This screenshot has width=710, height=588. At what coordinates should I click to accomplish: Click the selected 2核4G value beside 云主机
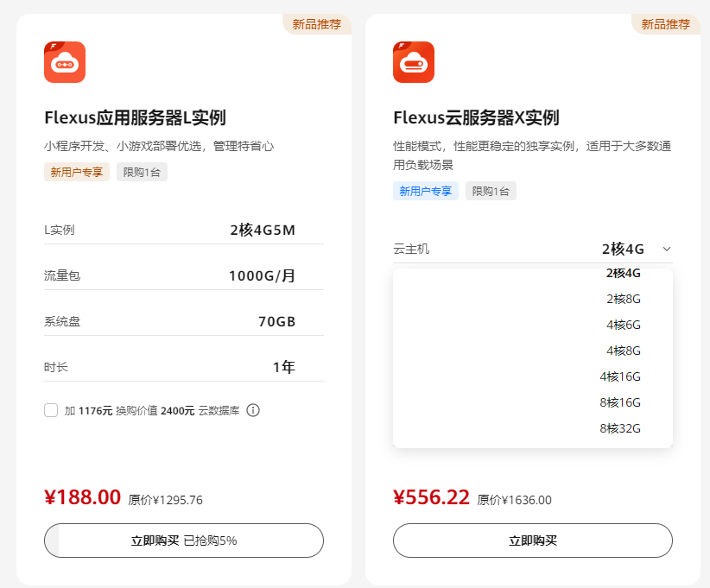623,249
